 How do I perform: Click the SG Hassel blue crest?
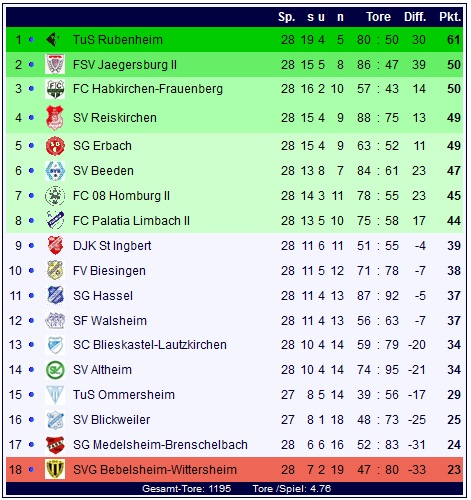click(55, 295)
